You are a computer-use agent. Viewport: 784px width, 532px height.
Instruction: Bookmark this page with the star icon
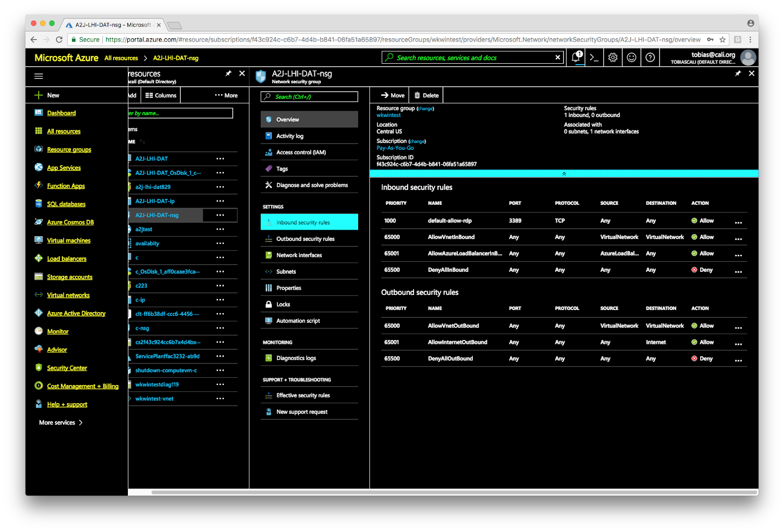click(722, 40)
